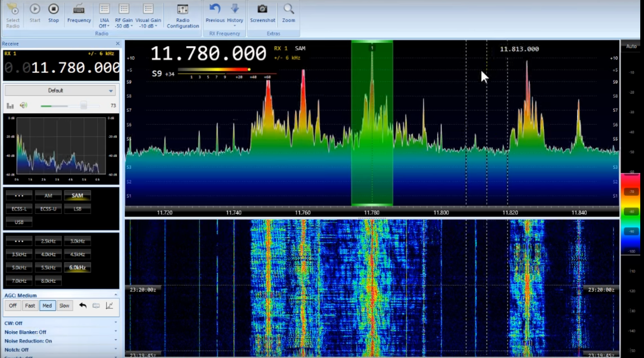Go to the Previous RX frequency
Viewport: 644px width, 358px height.
point(215,13)
